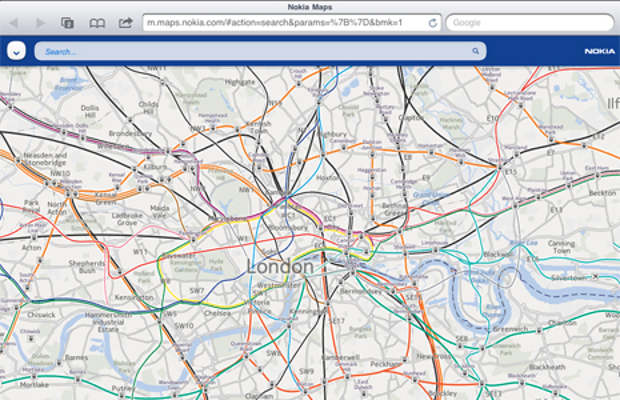
Task: Click the Clapton label on the map
Action: coord(411,118)
